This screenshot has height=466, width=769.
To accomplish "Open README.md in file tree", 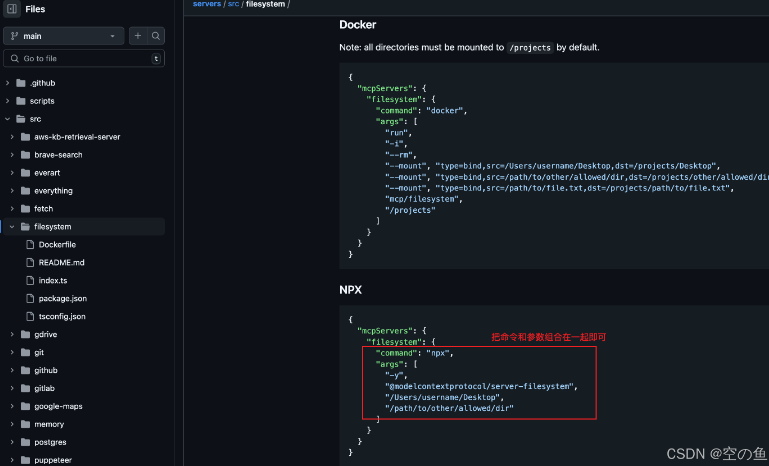I will click(x=61, y=263).
